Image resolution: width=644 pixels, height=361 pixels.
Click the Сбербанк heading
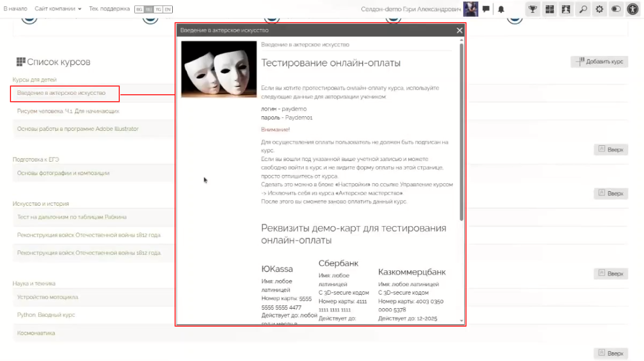point(339,263)
